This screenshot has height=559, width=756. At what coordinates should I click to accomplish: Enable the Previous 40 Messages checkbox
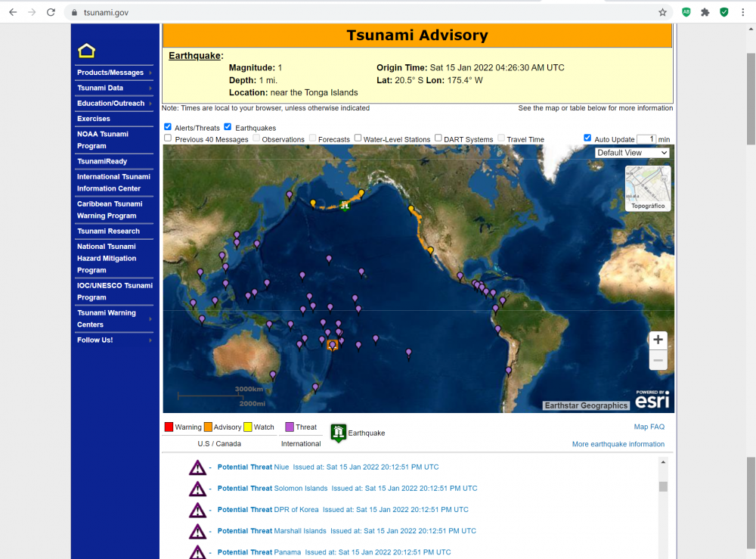(x=168, y=138)
